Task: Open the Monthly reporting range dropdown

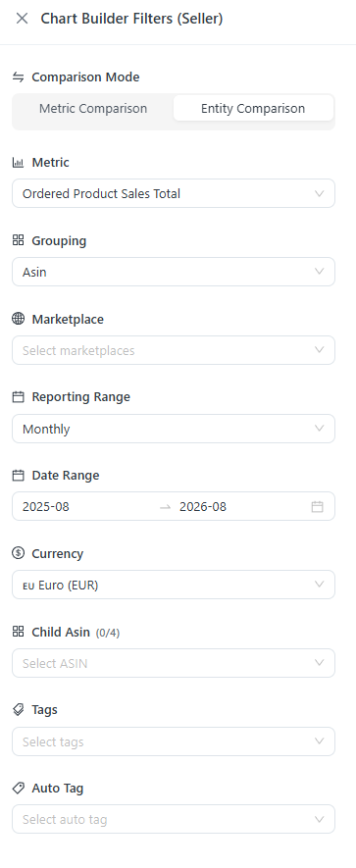Action: [174, 429]
